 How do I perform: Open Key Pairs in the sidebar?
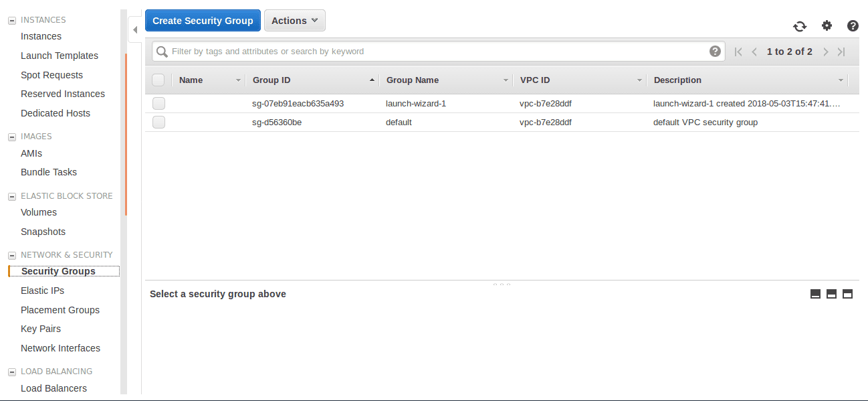click(x=41, y=329)
